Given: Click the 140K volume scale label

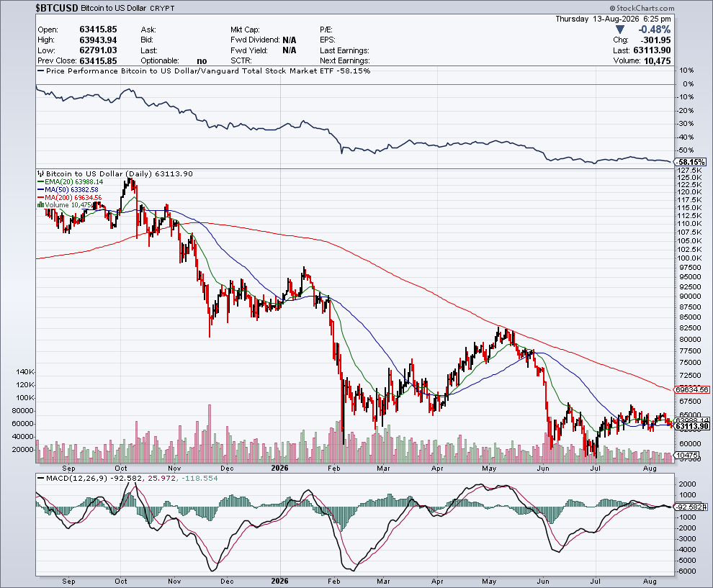Looking at the screenshot, I should click(x=25, y=371).
